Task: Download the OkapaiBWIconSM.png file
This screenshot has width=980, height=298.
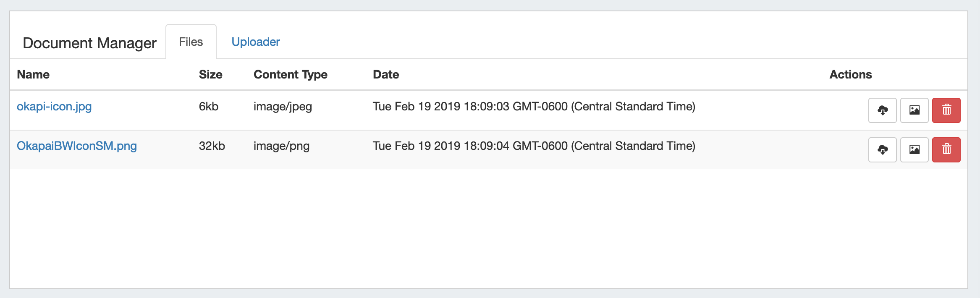Action: 882,150
